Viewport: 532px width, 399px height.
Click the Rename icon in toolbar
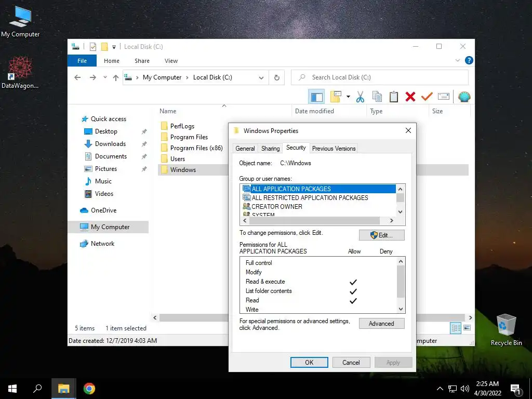click(x=444, y=97)
